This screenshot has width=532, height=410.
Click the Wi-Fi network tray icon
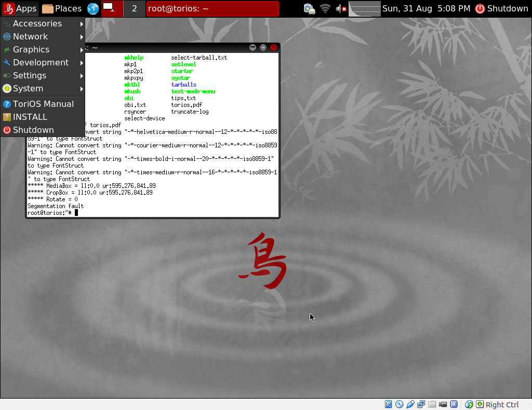(x=325, y=8)
